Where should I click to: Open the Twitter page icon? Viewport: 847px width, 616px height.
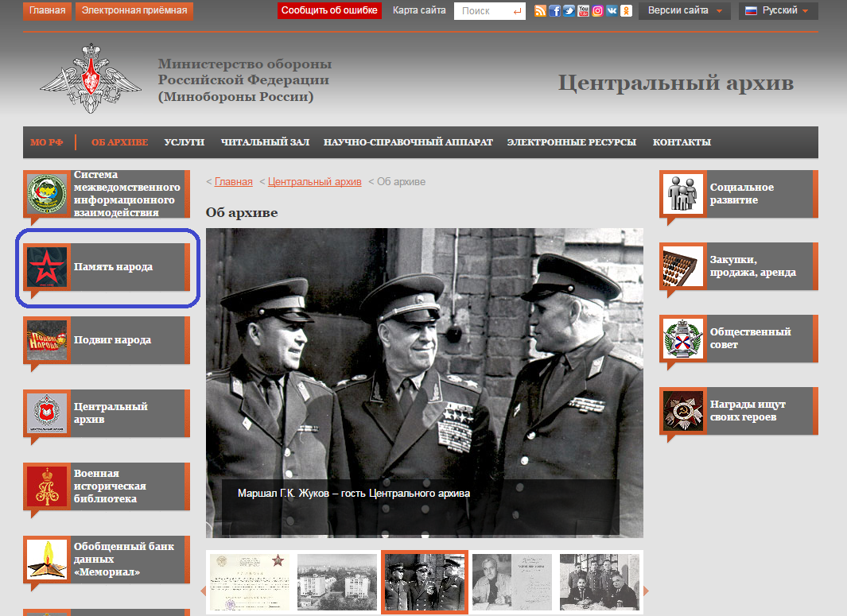tap(569, 11)
